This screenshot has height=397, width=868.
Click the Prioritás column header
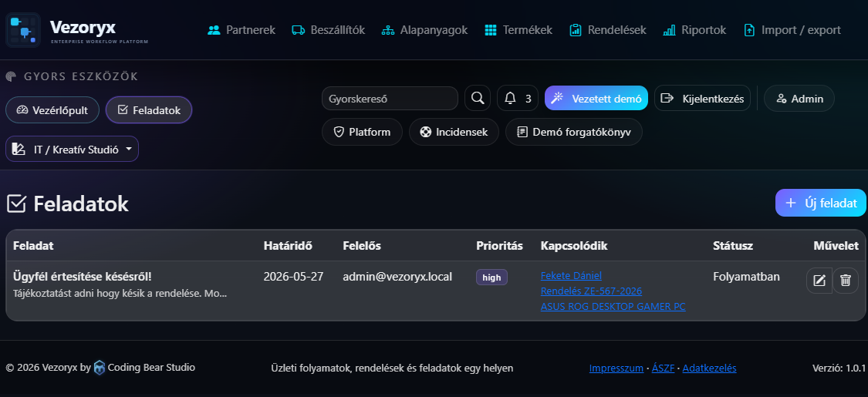(x=499, y=246)
